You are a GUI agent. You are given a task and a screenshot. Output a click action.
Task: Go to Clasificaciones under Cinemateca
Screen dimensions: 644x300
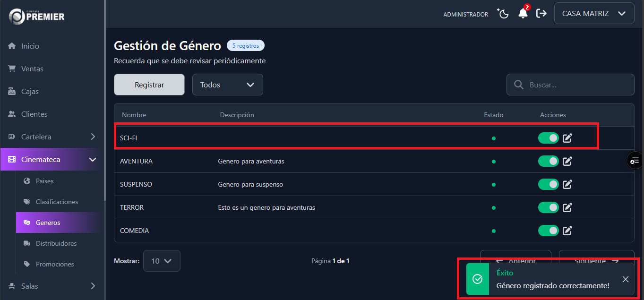tap(57, 202)
